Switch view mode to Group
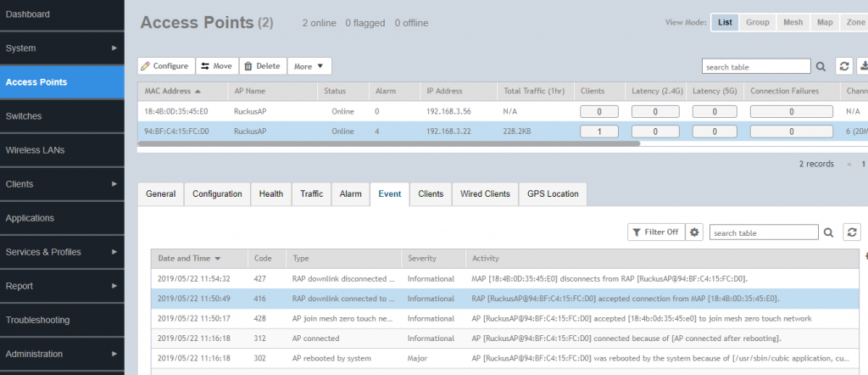The width and height of the screenshot is (868, 375). click(x=758, y=22)
